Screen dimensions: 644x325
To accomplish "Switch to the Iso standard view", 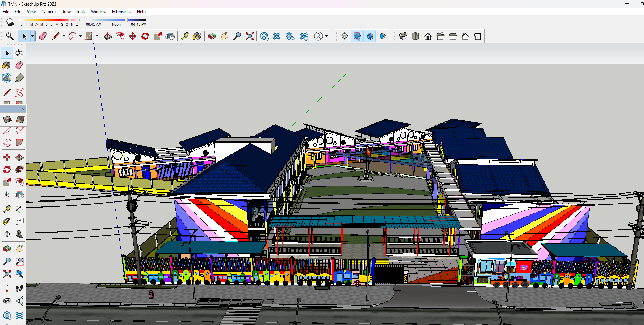I will tap(403, 36).
